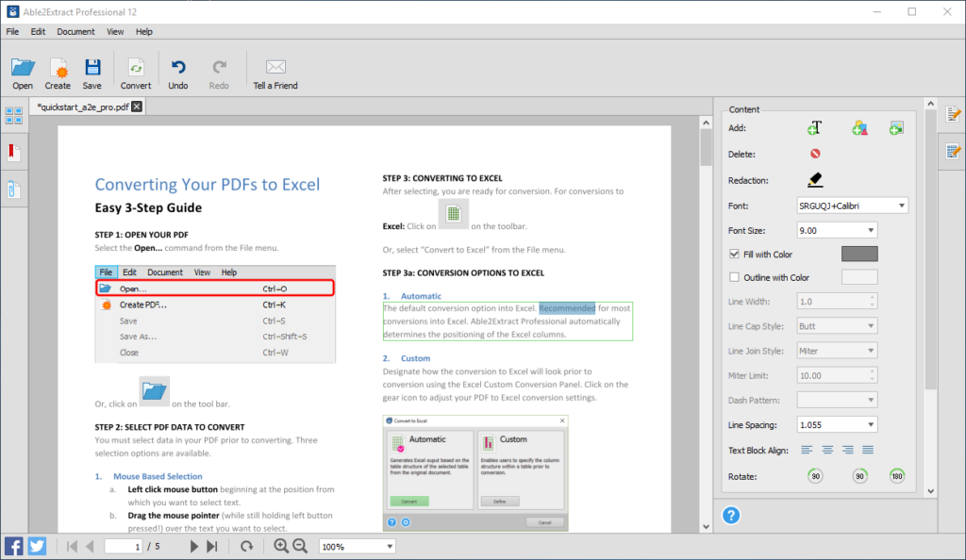This screenshot has height=560, width=966.
Task: Open the Edit menu
Action: coord(38,31)
